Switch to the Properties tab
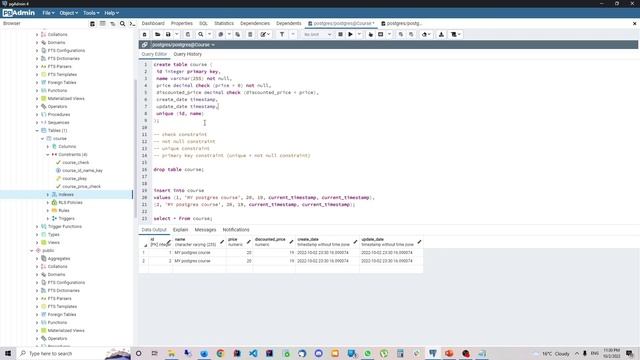This screenshot has height=360, width=640. (182, 24)
